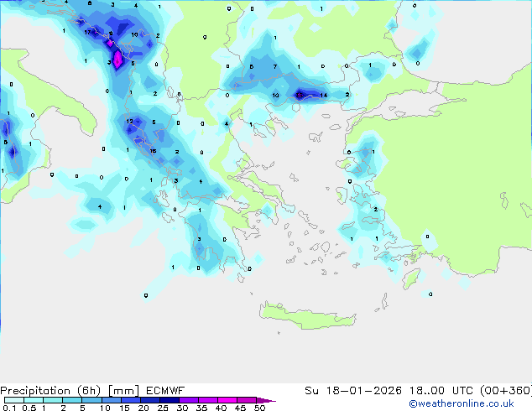Click the island of Crete on map
The width and height of the screenshot is (532, 411).
307,315
